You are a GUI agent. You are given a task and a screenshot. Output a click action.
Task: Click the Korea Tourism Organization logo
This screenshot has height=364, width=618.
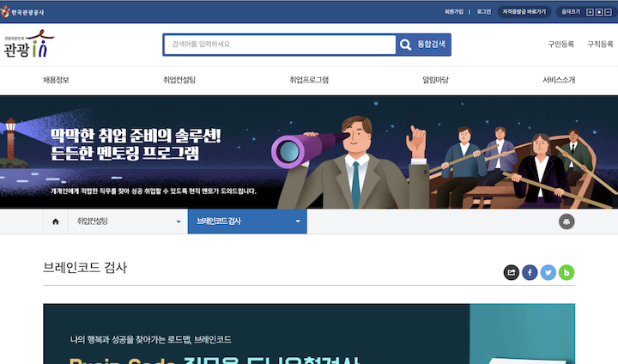22,12
